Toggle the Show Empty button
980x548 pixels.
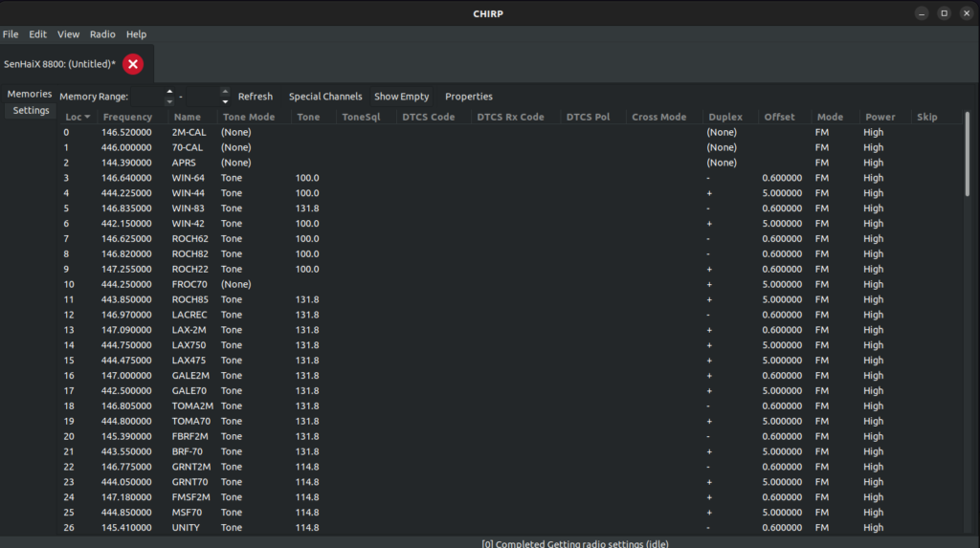pyautogui.click(x=401, y=97)
